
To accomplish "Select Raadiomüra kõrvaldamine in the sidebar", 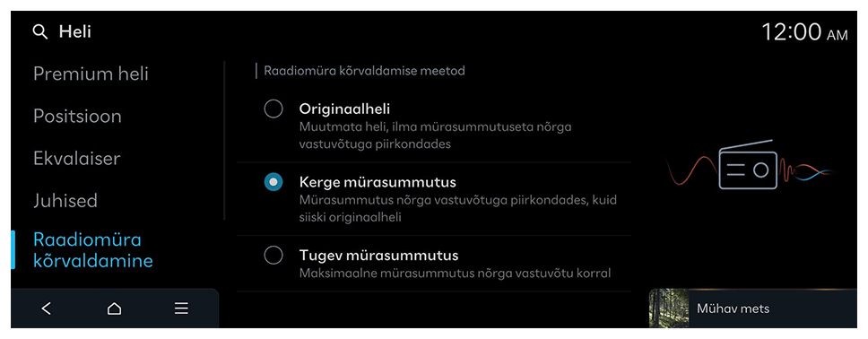I will 93,250.
